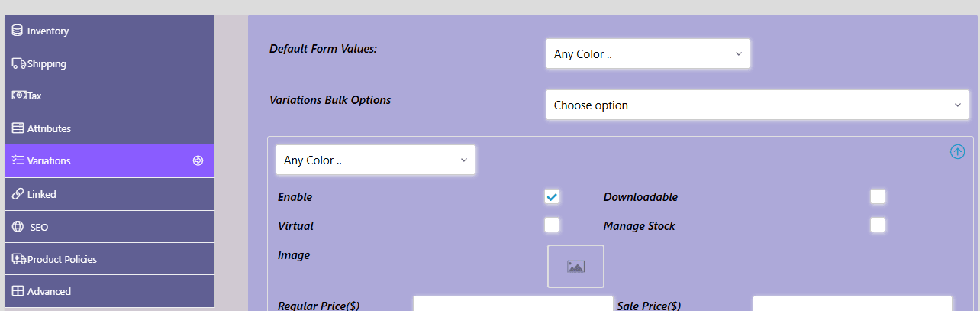Click the Product Policies ambulance icon

click(18, 259)
